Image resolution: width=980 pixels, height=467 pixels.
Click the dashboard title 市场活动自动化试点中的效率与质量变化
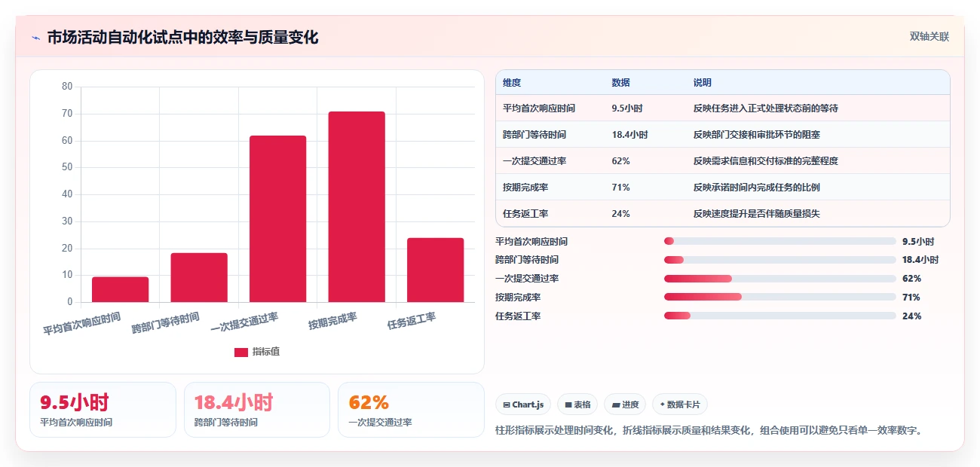pyautogui.click(x=183, y=38)
